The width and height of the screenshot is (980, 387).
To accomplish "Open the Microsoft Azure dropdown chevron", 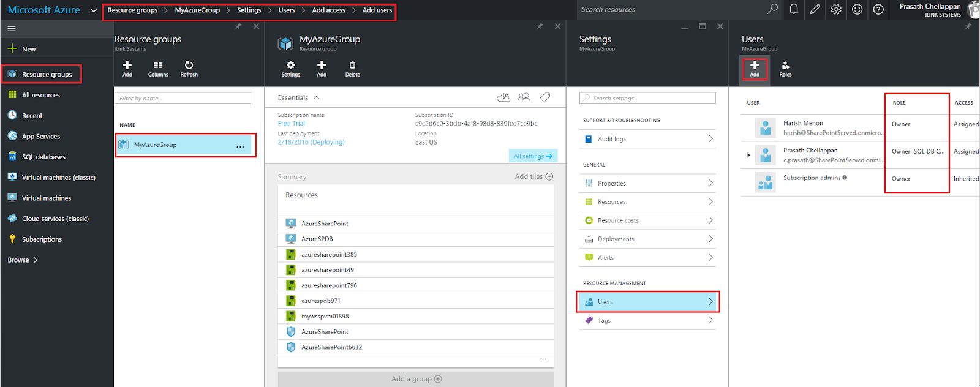I will [x=94, y=10].
